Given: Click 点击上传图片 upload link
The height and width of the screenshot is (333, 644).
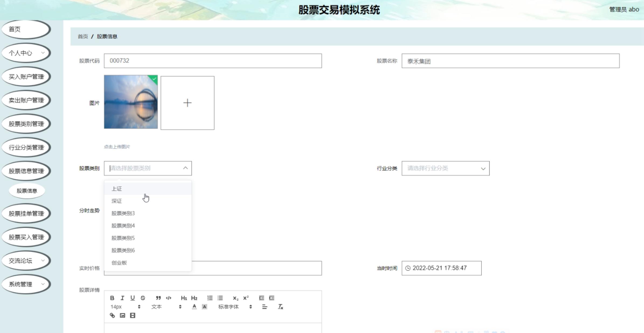Looking at the screenshot, I should coord(117,147).
